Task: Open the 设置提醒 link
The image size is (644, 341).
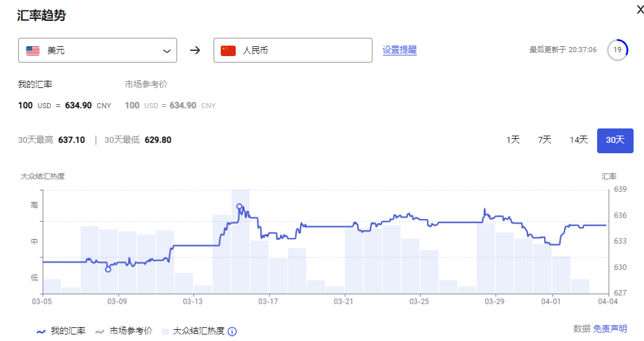Action: click(400, 50)
